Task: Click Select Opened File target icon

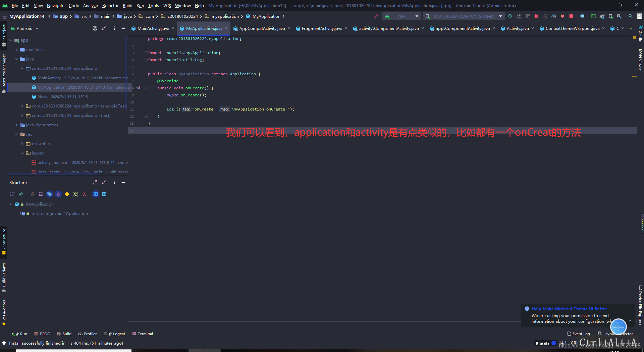Action: coord(95,28)
